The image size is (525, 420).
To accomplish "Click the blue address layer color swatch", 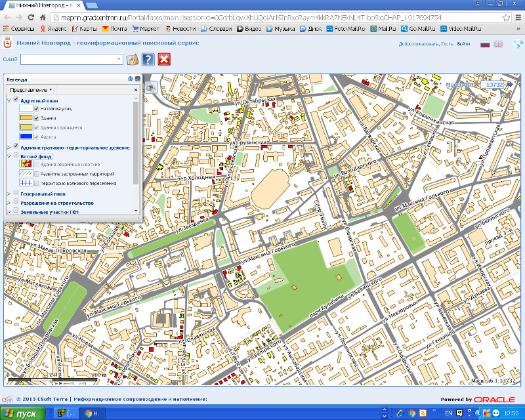I will pyautogui.click(x=26, y=136).
